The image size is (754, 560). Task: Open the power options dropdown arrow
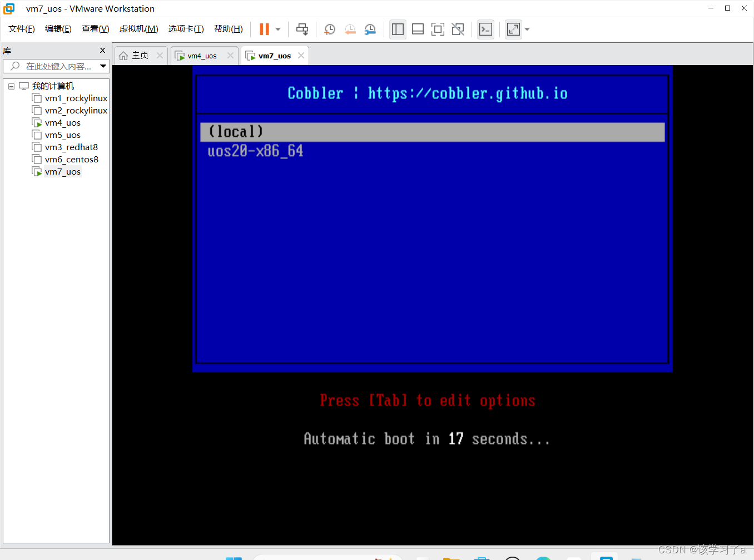[x=278, y=29]
